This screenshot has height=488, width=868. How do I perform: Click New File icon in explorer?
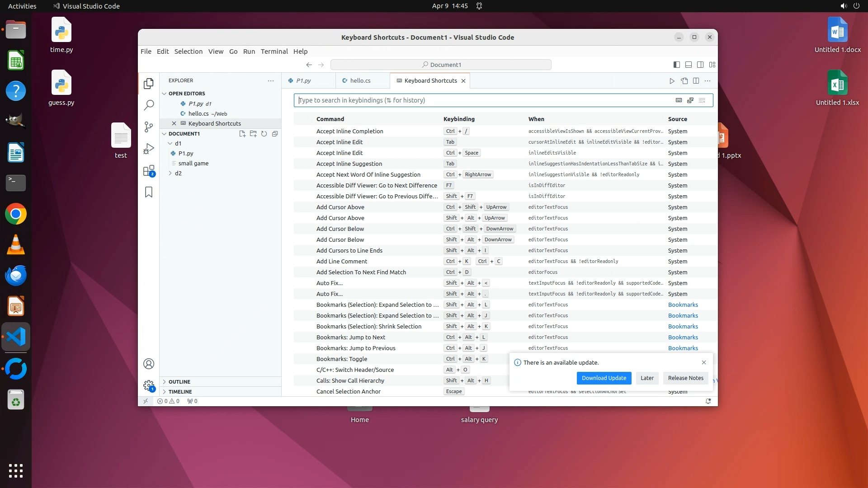[x=242, y=134]
